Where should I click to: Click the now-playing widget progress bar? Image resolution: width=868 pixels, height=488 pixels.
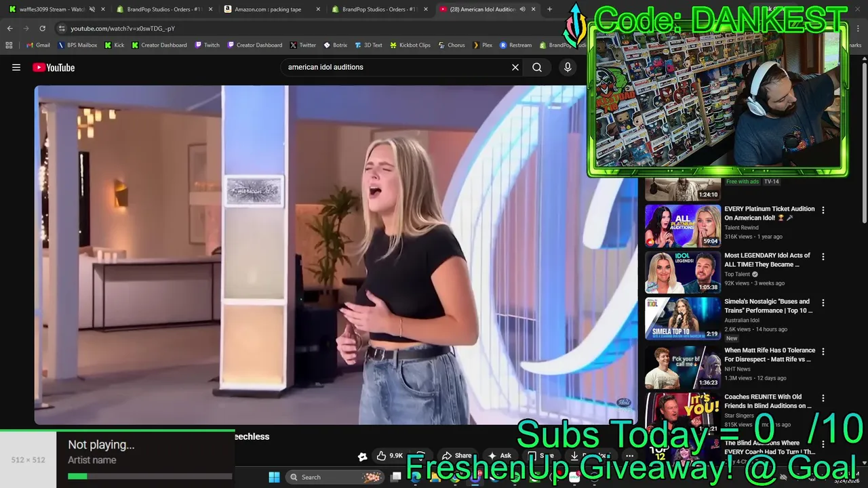click(x=150, y=476)
